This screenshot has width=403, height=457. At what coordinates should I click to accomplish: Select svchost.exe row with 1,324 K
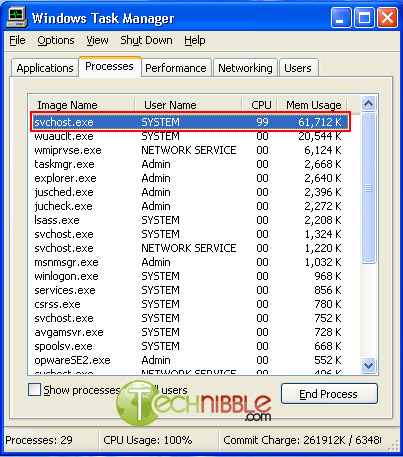coord(190,234)
